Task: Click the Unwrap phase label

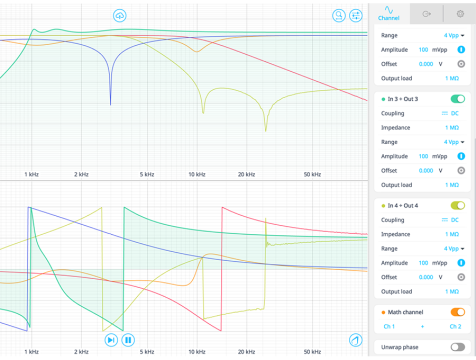Action: pyautogui.click(x=400, y=347)
